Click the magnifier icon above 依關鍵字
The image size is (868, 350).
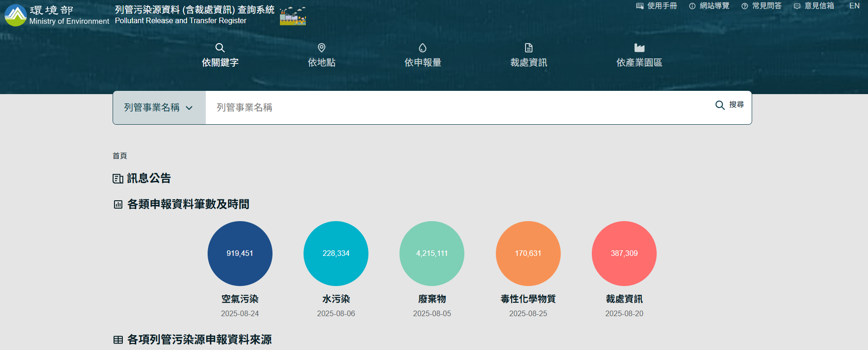click(220, 48)
